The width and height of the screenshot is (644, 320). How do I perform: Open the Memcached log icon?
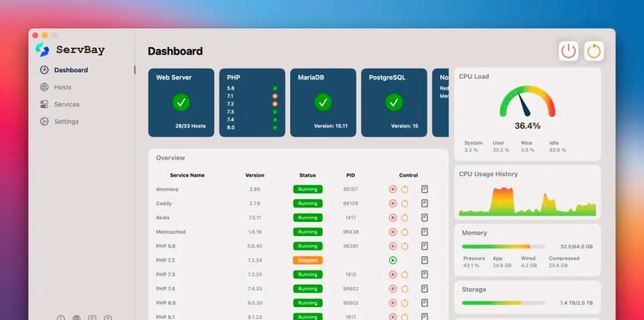click(x=425, y=232)
